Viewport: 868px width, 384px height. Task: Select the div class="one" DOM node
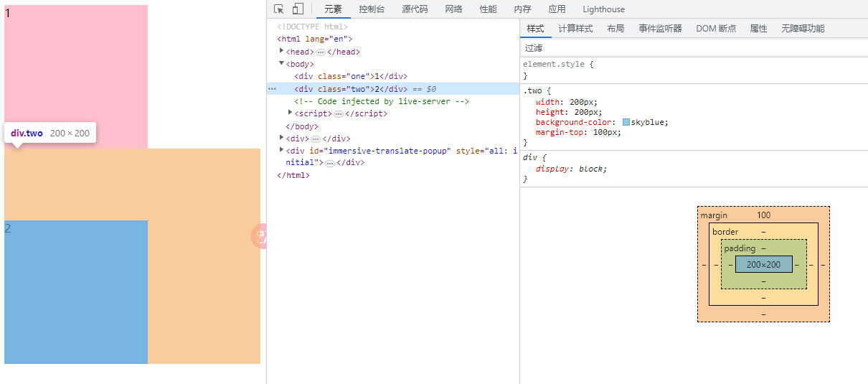pos(350,77)
